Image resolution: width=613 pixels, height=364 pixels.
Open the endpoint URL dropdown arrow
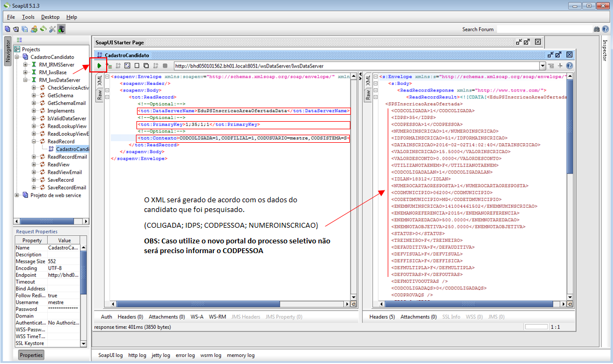542,65
